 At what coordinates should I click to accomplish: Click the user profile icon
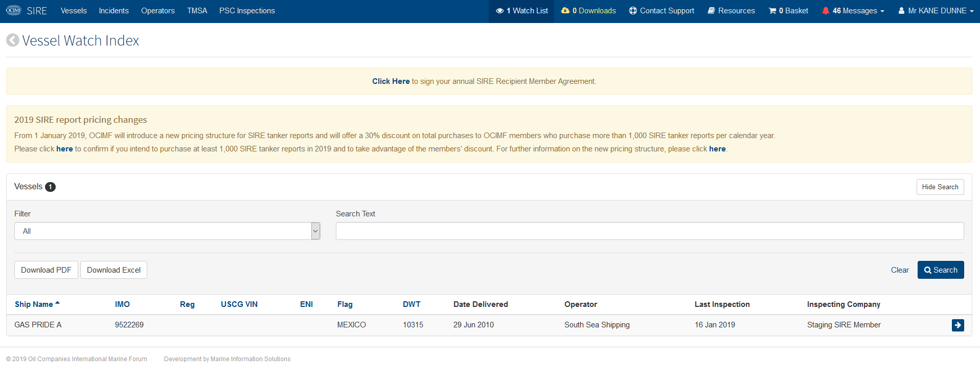tap(901, 11)
